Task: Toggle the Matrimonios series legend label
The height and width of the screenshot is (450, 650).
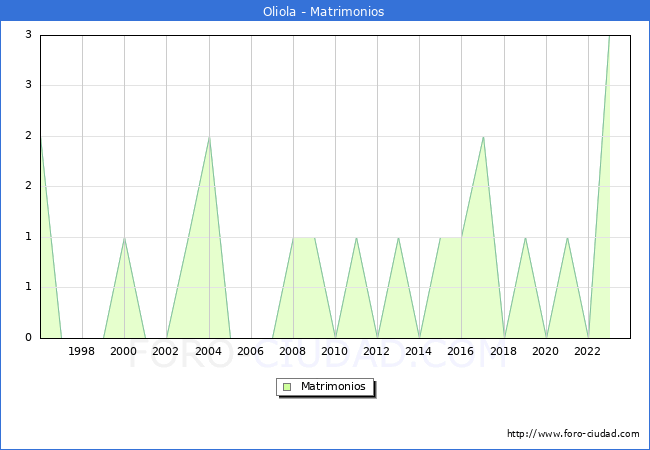Action: pyautogui.click(x=332, y=386)
